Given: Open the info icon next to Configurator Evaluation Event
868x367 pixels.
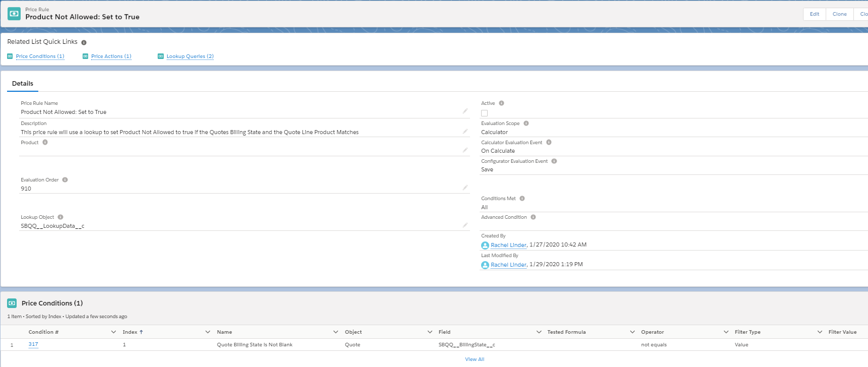Looking at the screenshot, I should (x=554, y=161).
